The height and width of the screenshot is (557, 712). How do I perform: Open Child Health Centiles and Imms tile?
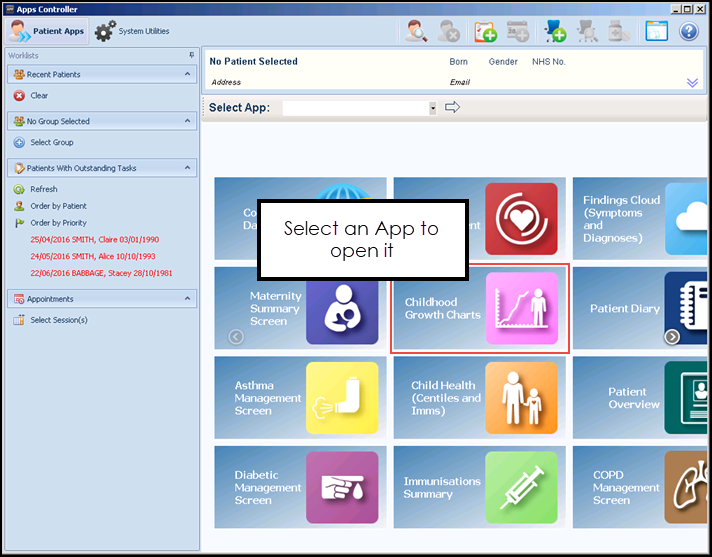pyautogui.click(x=480, y=397)
